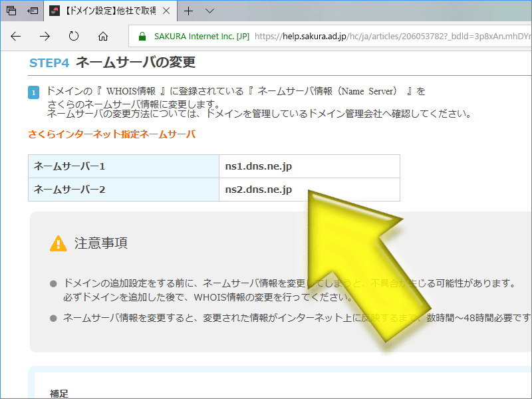
Task: Click the STEP4 ネームサーバの変更 heading
Action: click(112, 63)
